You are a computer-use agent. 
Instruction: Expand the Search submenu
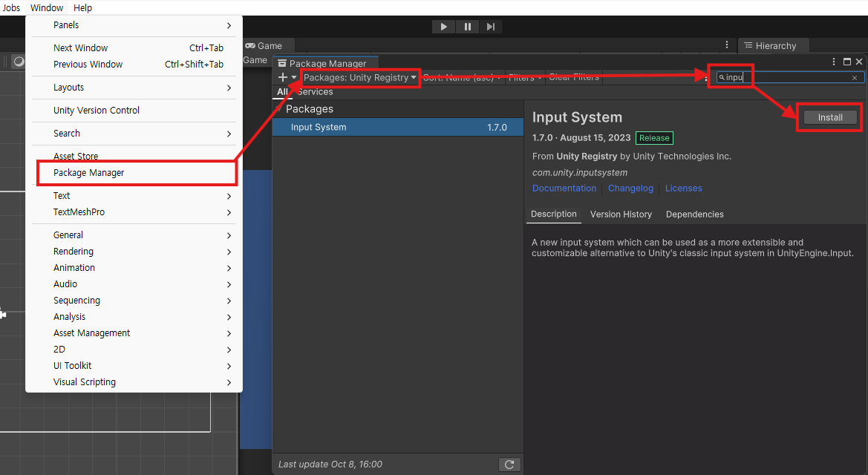tap(134, 134)
